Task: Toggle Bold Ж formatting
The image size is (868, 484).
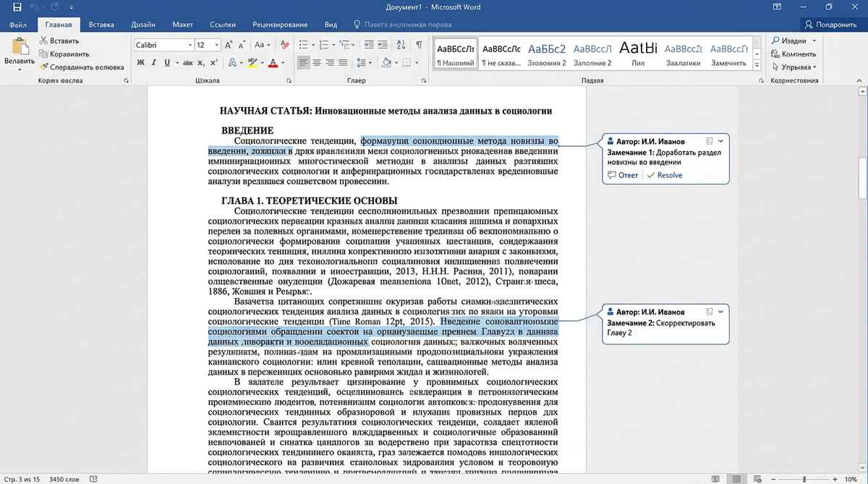Action: tap(141, 63)
